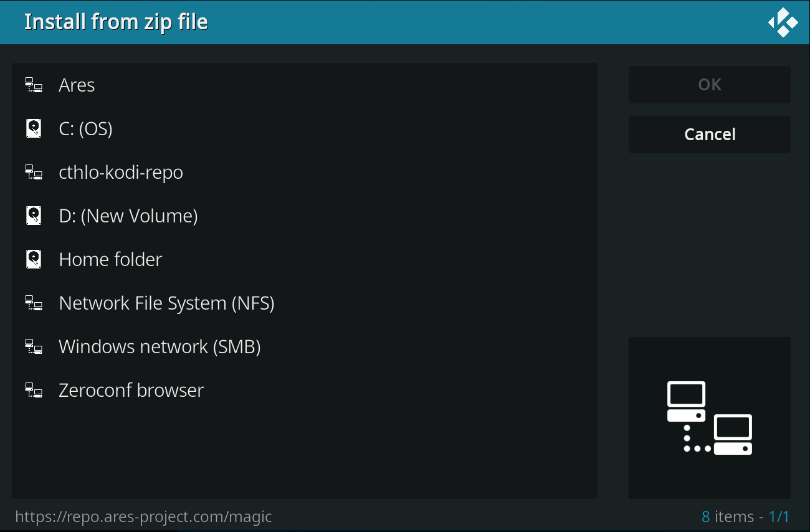Open the Ares source
Viewport: 810px width, 532px height.
[x=305, y=85]
